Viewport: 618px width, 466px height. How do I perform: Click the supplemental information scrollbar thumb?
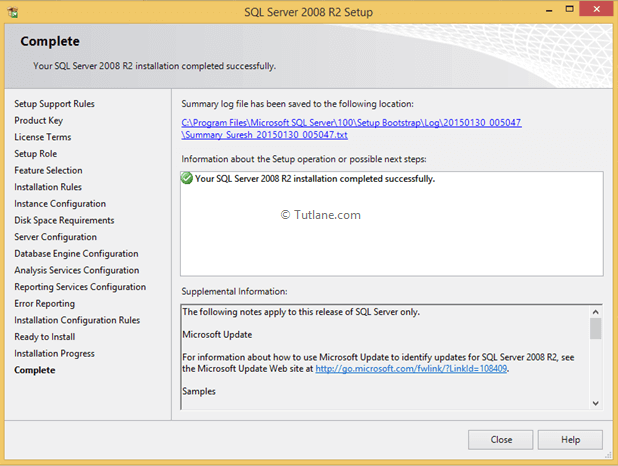click(x=596, y=328)
